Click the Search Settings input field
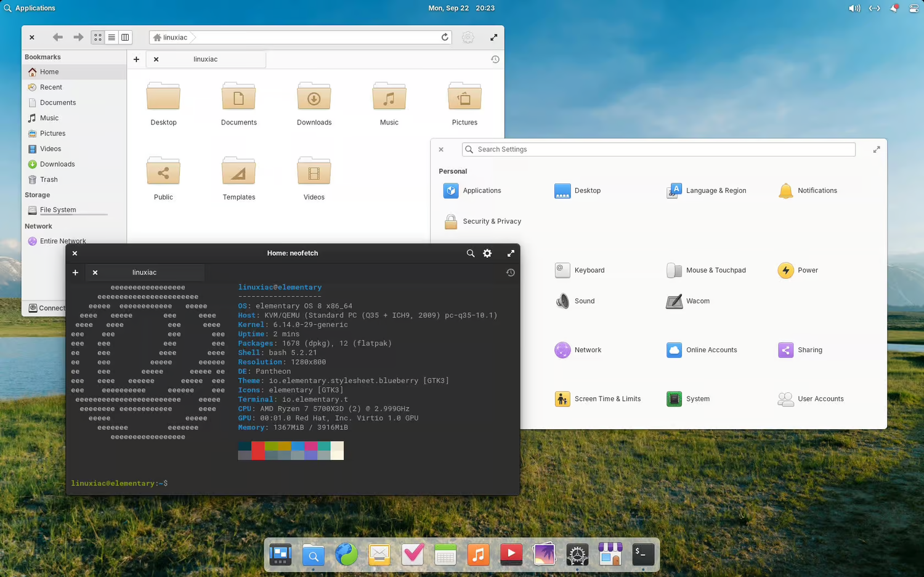Image resolution: width=924 pixels, height=577 pixels. 659,150
